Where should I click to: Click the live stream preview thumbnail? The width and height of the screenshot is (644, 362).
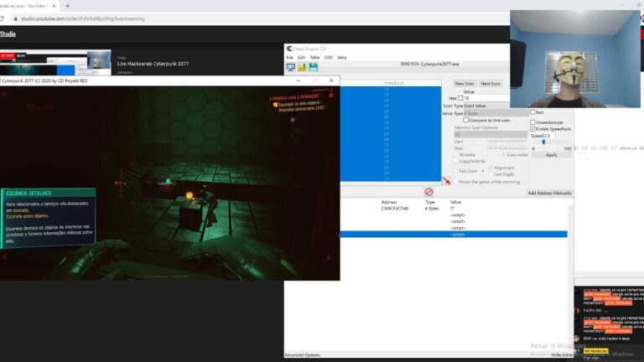(55, 63)
